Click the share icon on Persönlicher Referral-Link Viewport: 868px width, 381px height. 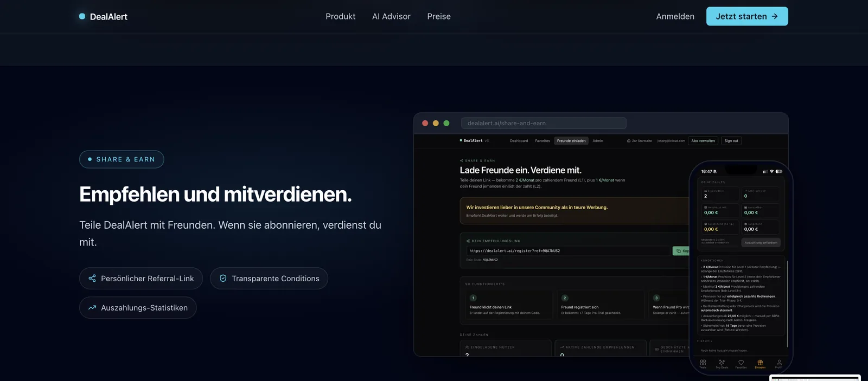pyautogui.click(x=92, y=279)
